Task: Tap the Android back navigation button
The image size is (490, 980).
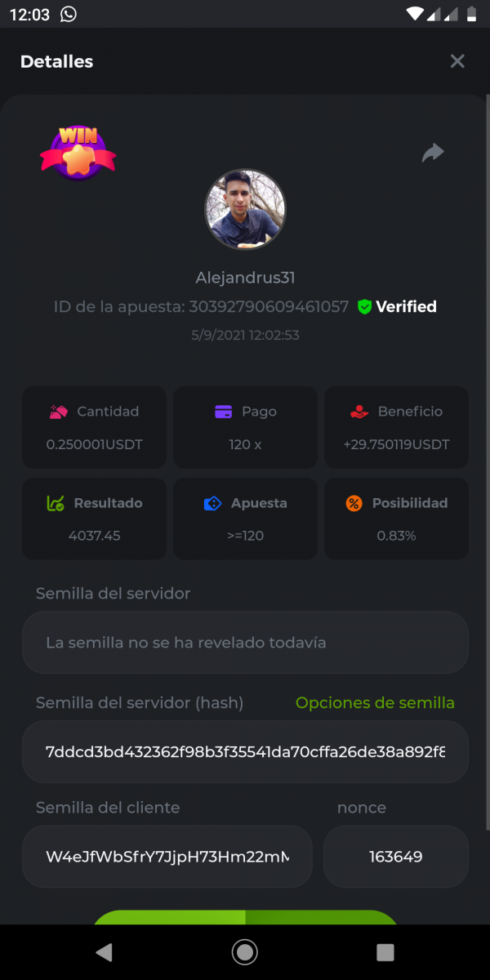Action: coord(104,951)
